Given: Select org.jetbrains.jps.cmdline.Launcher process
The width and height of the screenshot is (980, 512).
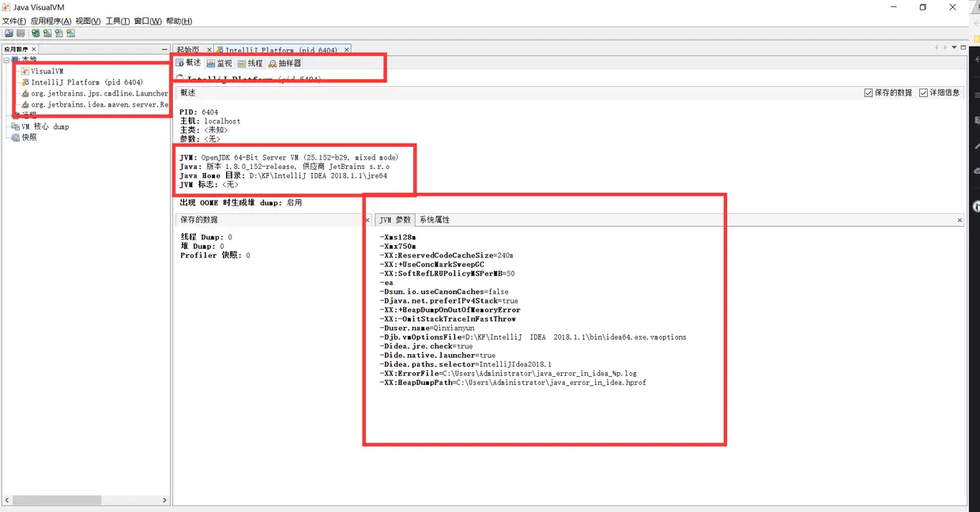Looking at the screenshot, I should pyautogui.click(x=95, y=93).
